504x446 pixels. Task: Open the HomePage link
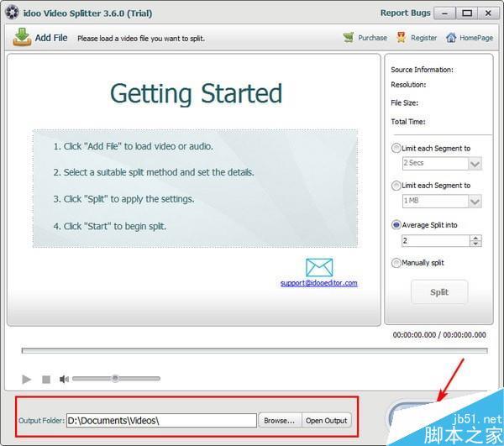(476, 38)
